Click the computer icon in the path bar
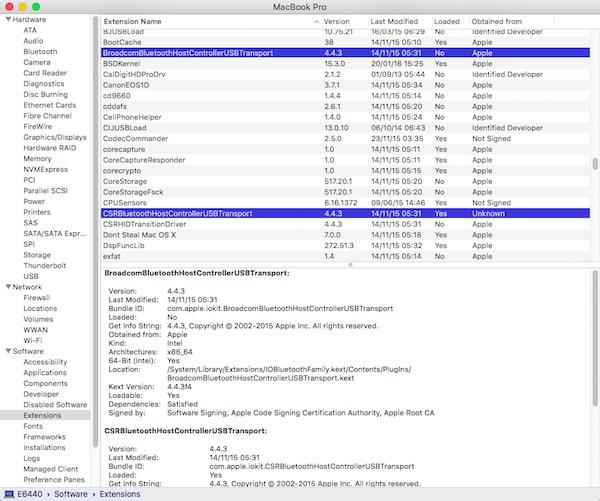The image size is (600, 501). (9, 494)
